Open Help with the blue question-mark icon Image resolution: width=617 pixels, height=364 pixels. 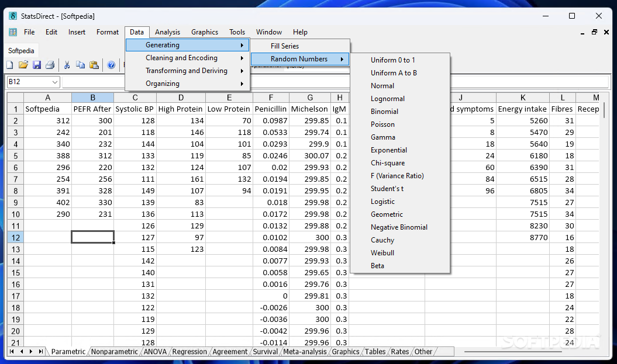[x=111, y=65]
